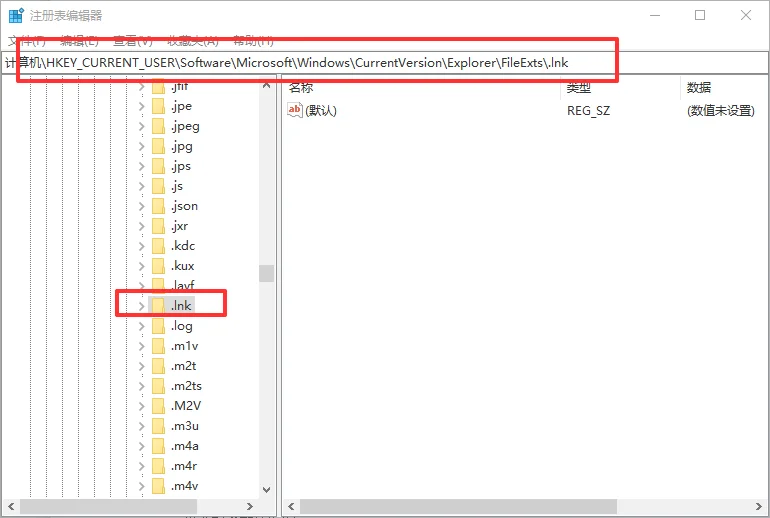This screenshot has width=770, height=518.
Task: Select the .m1v key label
Action: tap(185, 346)
